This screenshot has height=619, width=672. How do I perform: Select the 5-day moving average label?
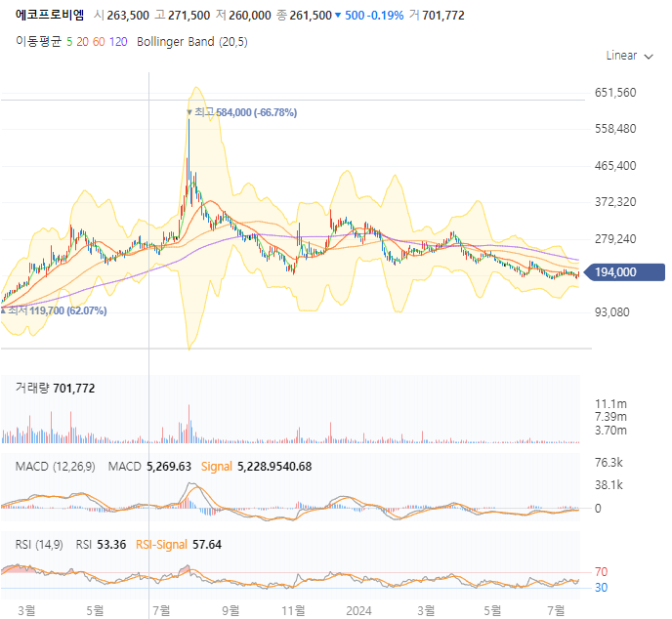[69, 42]
